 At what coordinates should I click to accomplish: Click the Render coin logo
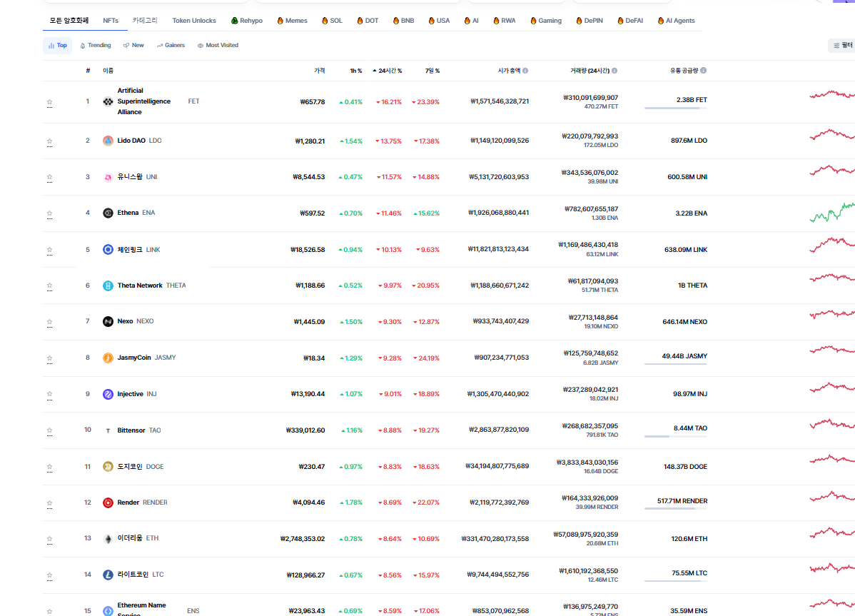pos(108,503)
